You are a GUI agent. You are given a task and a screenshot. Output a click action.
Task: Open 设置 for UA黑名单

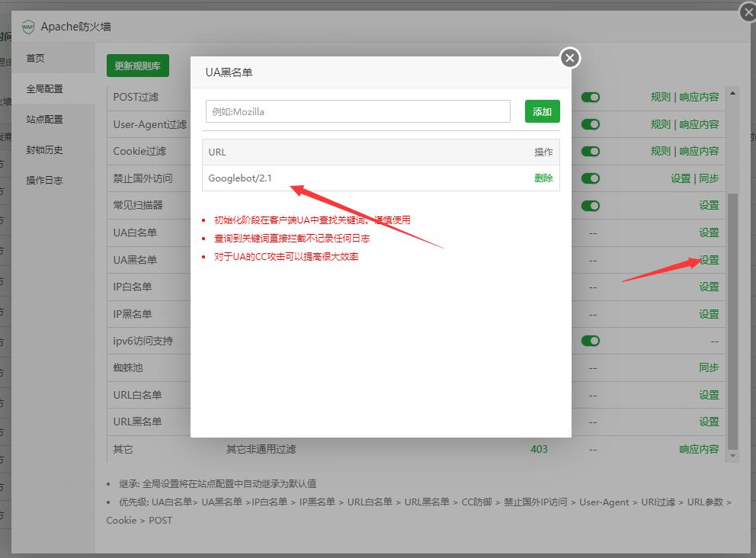710,260
